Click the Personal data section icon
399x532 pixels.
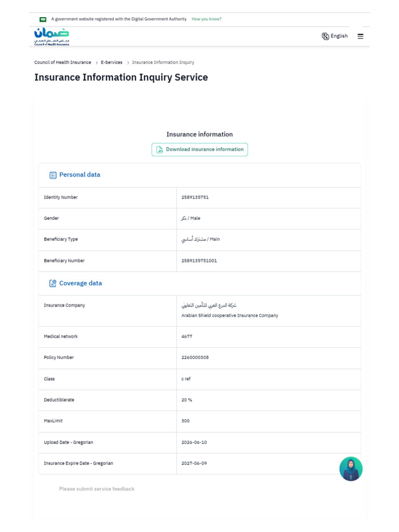pos(53,175)
